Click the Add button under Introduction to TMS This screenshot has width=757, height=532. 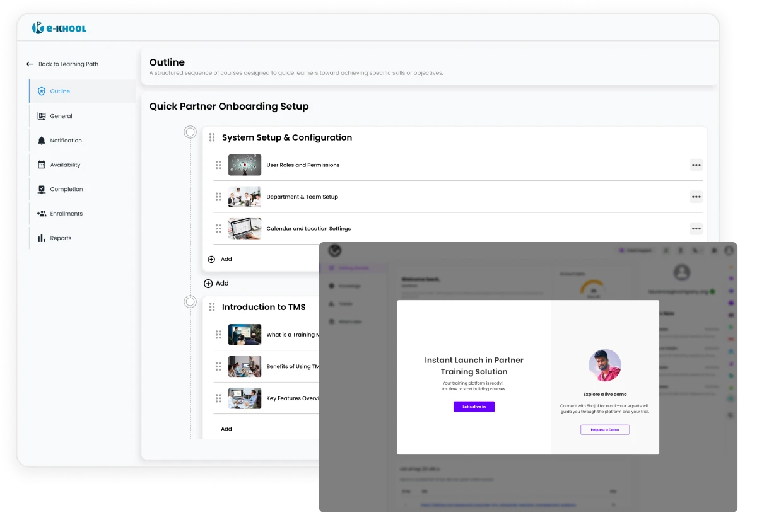[x=226, y=429]
